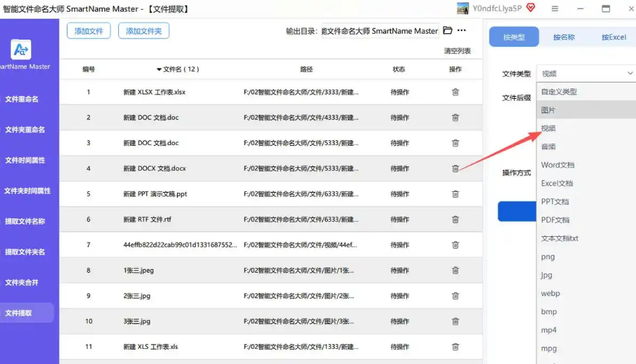Click the three-dots browse output button
The height and width of the screenshot is (364, 636).
pyautogui.click(x=462, y=30)
